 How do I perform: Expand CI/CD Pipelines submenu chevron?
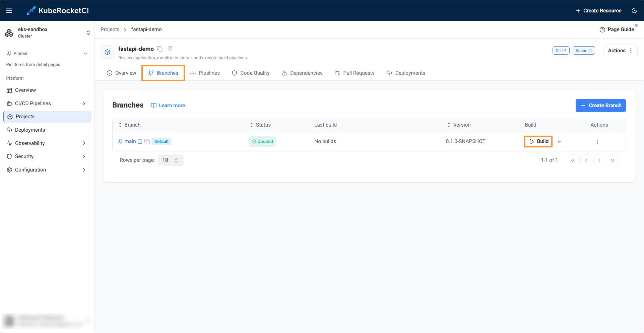84,104
